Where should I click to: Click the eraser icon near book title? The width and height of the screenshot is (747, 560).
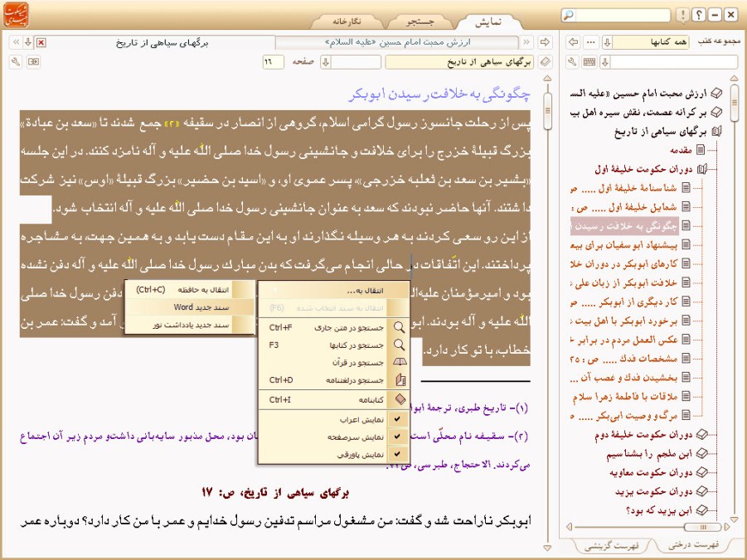pos(546,61)
